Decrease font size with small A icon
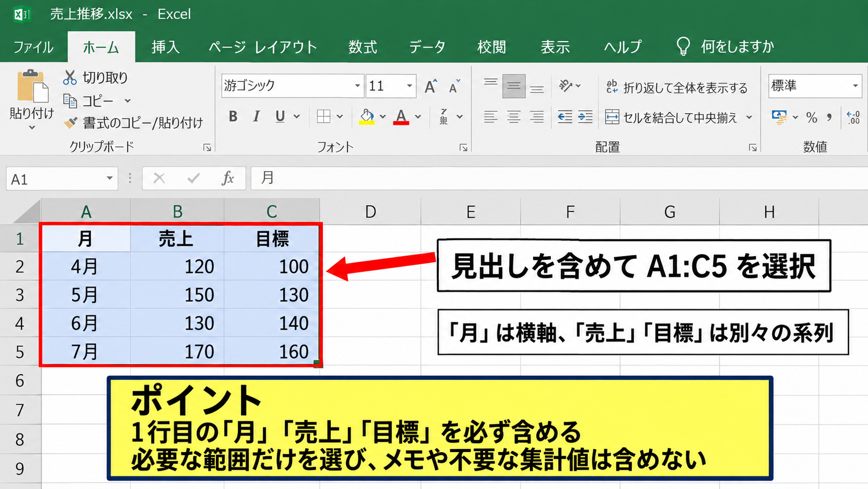868x489 pixels. pyautogui.click(x=454, y=86)
